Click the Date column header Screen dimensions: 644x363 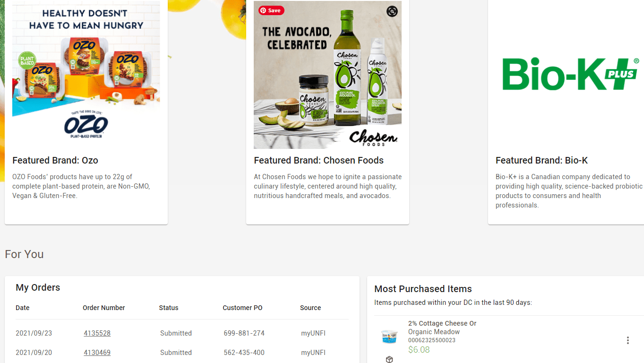[x=23, y=308]
